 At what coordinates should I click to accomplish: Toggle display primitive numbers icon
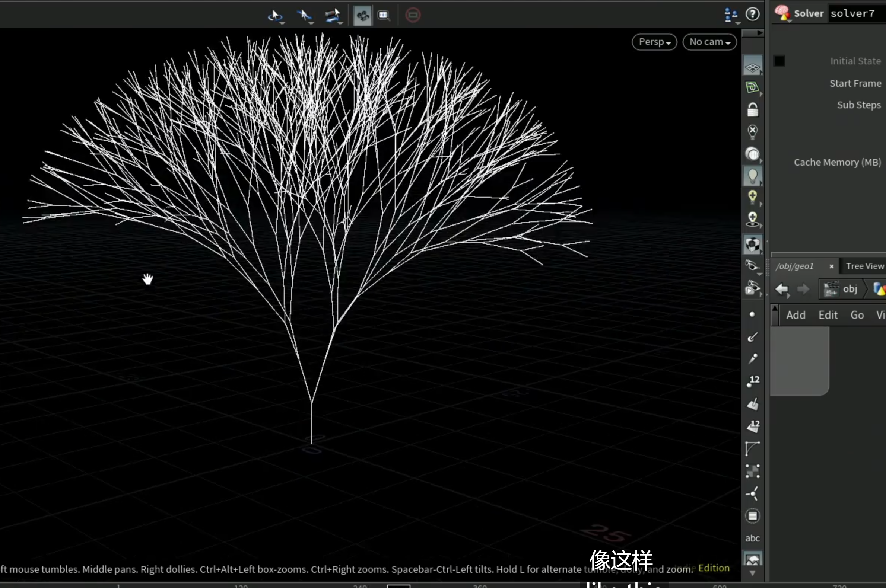pos(753,426)
